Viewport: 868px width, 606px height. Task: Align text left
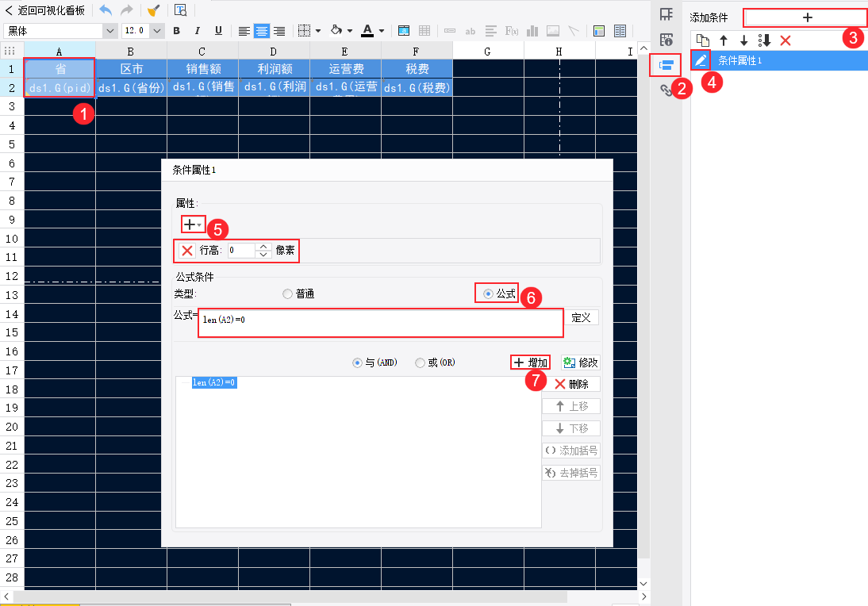244,31
